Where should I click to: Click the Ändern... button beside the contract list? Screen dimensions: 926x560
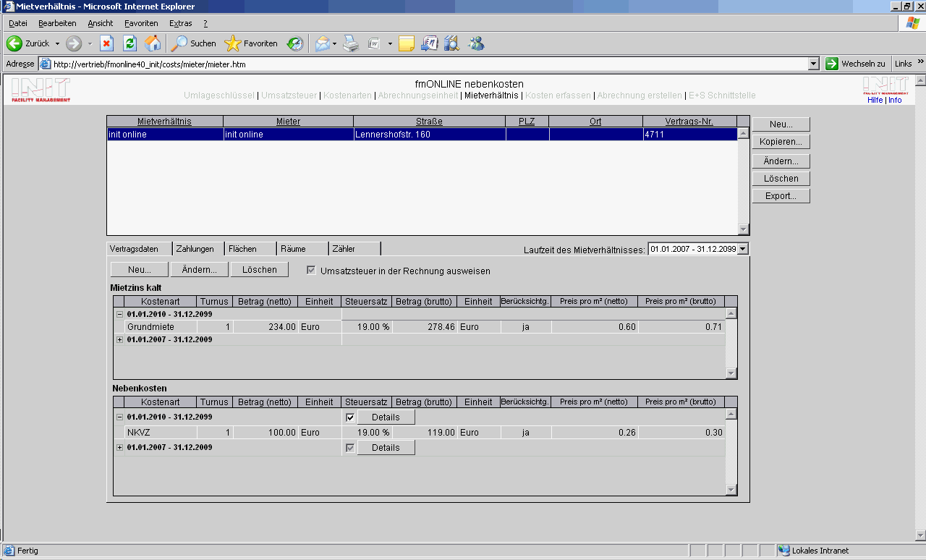pos(781,161)
